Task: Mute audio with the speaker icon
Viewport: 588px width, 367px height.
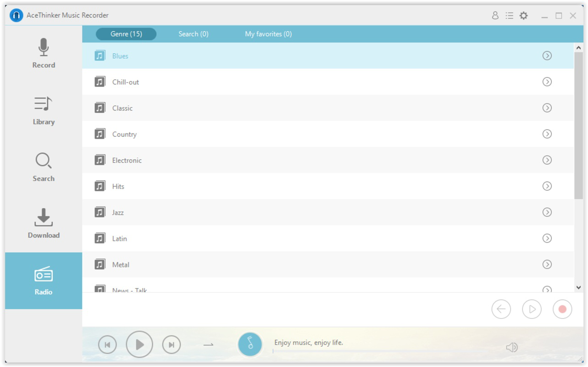Action: pyautogui.click(x=512, y=347)
